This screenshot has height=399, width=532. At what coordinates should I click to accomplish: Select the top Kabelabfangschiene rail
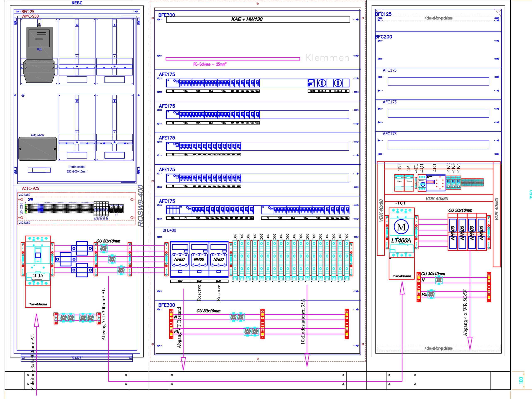(x=438, y=18)
